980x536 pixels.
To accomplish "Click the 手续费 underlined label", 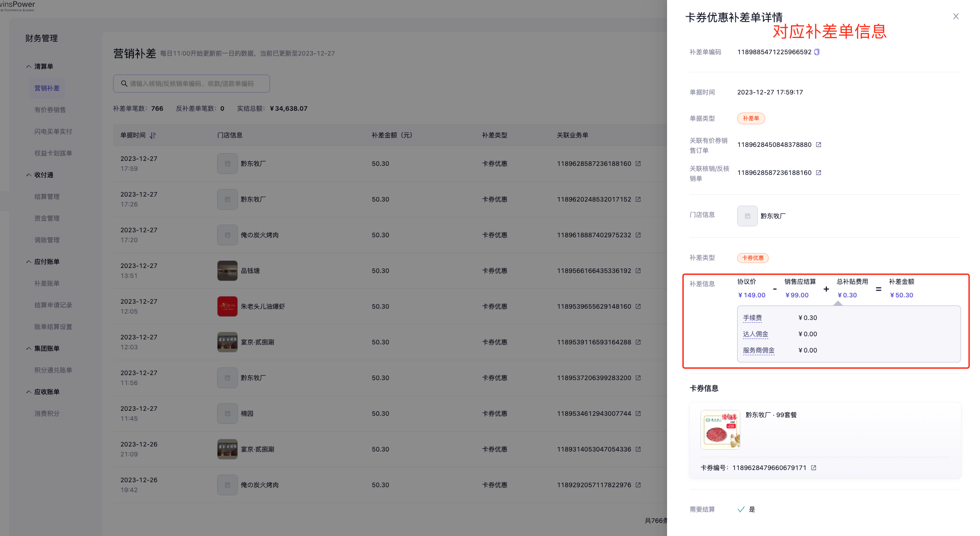I will [752, 318].
